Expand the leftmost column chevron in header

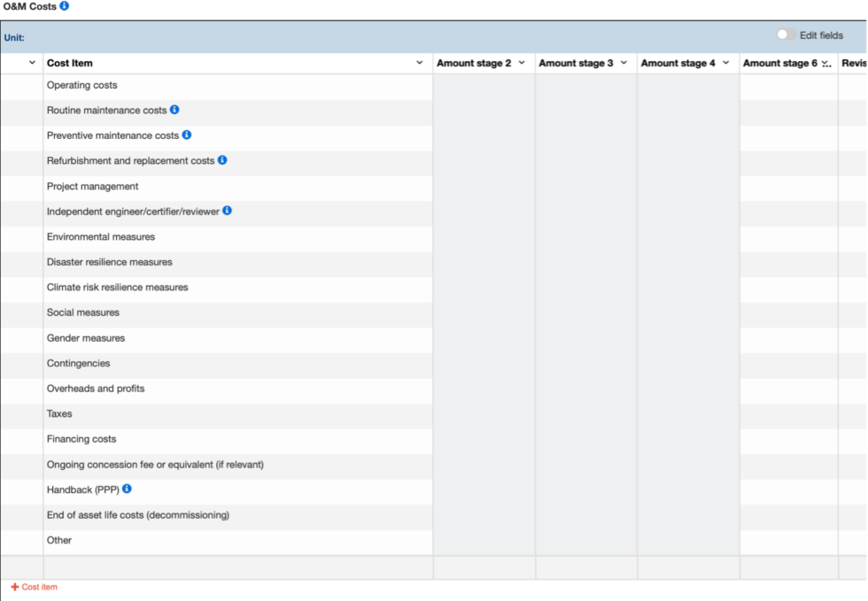pyautogui.click(x=32, y=63)
